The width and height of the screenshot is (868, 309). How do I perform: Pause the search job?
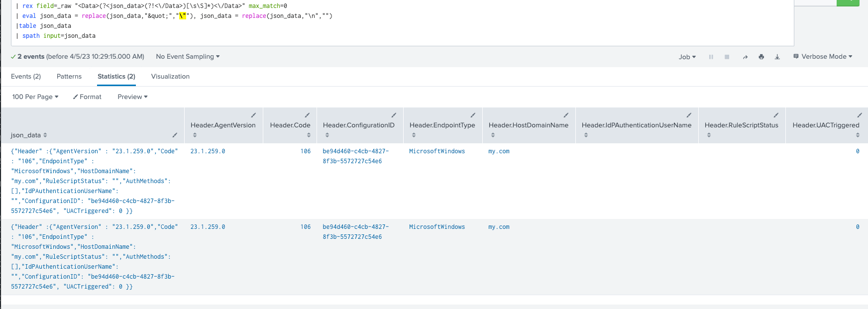711,57
